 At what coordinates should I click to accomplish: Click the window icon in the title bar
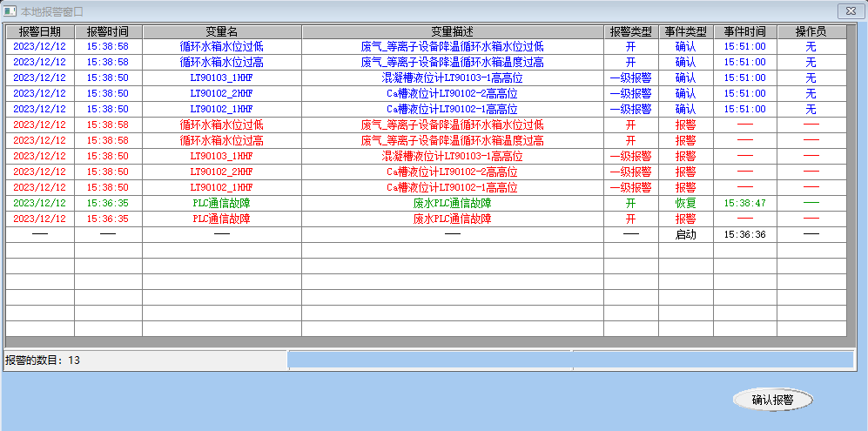10,10
